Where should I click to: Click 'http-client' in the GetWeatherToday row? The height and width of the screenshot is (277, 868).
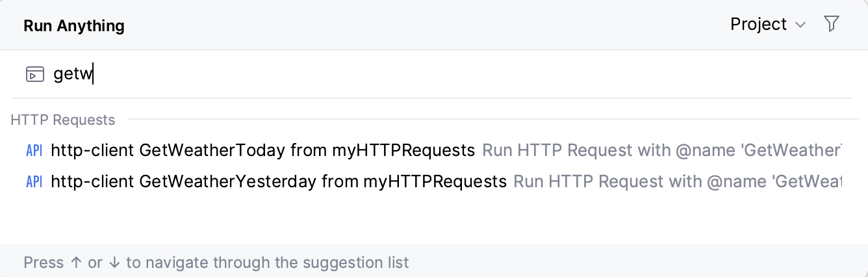click(x=92, y=151)
